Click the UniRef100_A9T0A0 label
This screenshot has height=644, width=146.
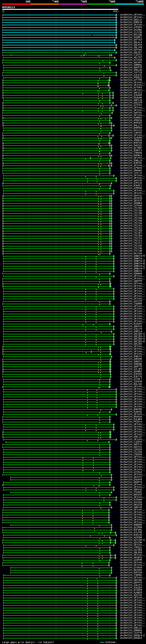[x=131, y=50]
